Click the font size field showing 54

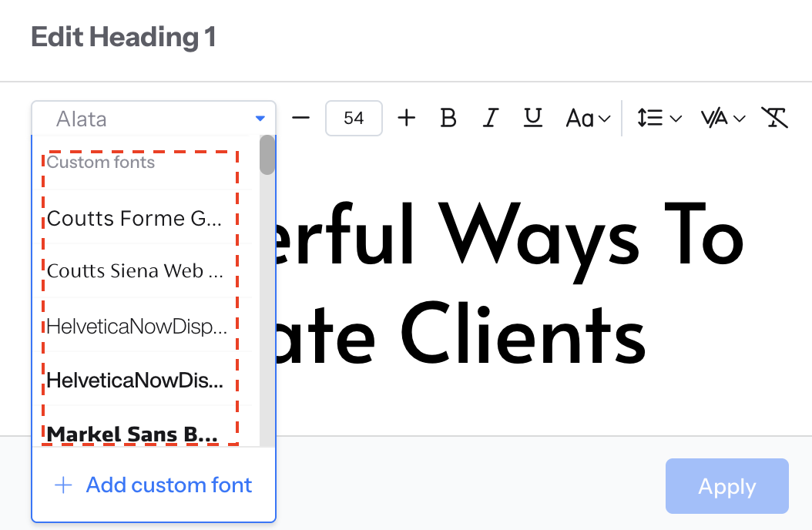(x=354, y=118)
